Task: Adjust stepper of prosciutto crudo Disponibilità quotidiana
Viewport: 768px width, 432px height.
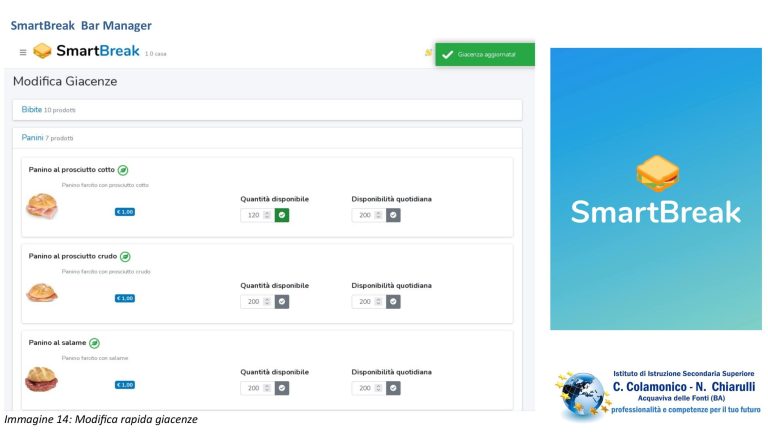Action: (x=378, y=302)
